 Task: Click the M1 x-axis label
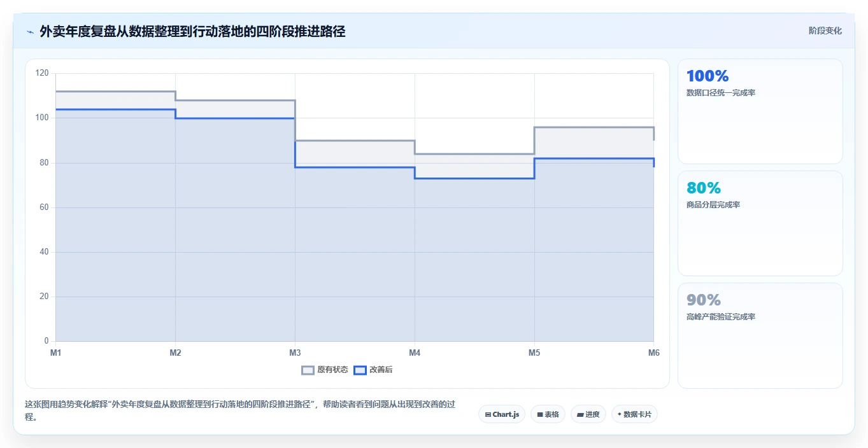tap(55, 353)
